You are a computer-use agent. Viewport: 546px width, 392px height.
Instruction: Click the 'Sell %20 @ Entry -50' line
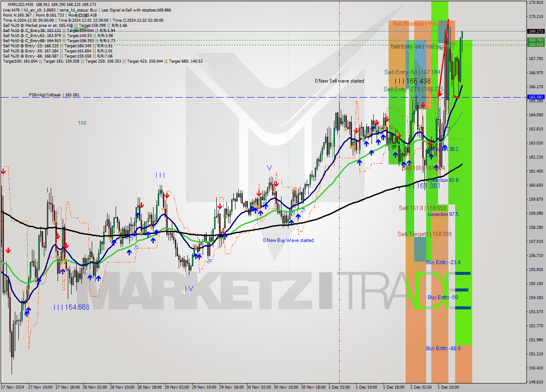coord(58,51)
